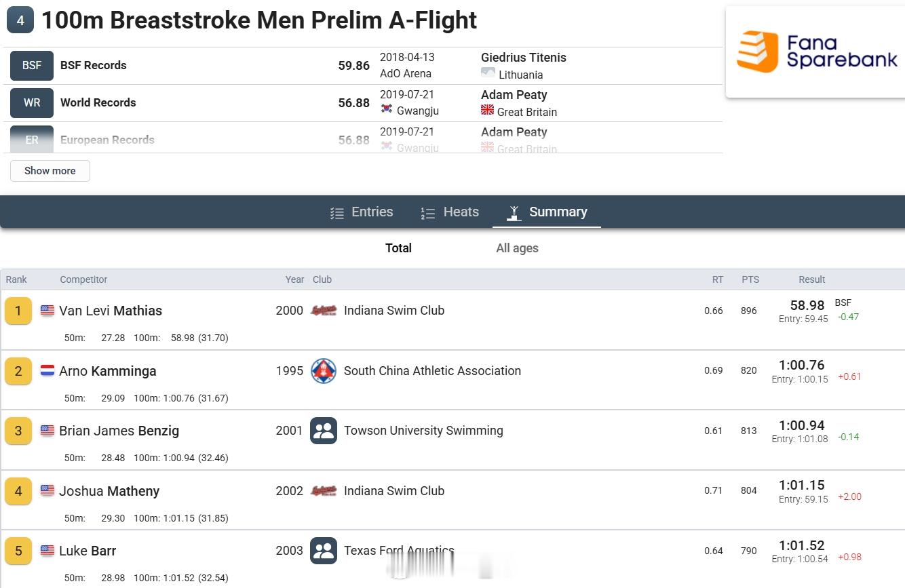Image resolution: width=905 pixels, height=588 pixels.
Task: Click the BSF records badge icon
Action: point(32,66)
